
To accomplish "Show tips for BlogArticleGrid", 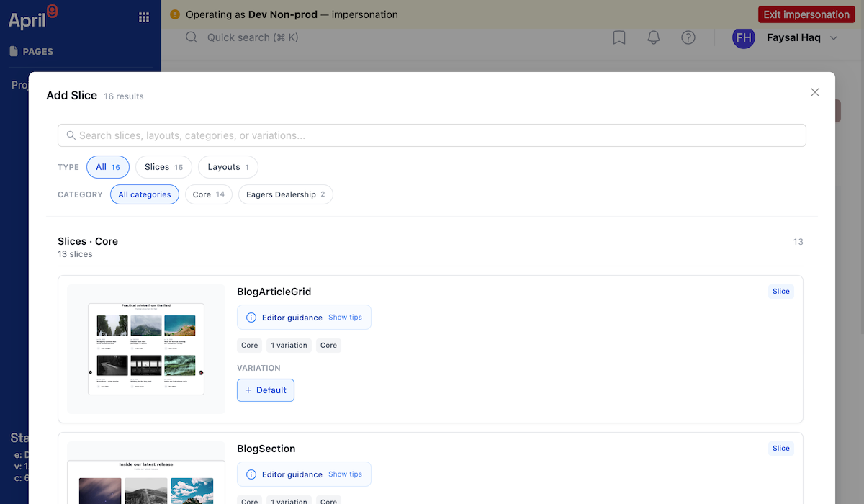I will click(346, 318).
